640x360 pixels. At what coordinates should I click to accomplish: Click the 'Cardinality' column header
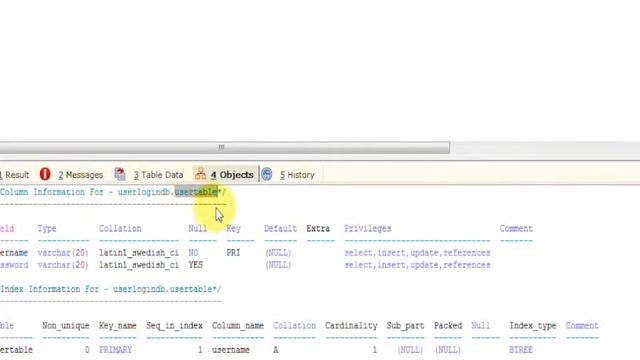coord(351,326)
